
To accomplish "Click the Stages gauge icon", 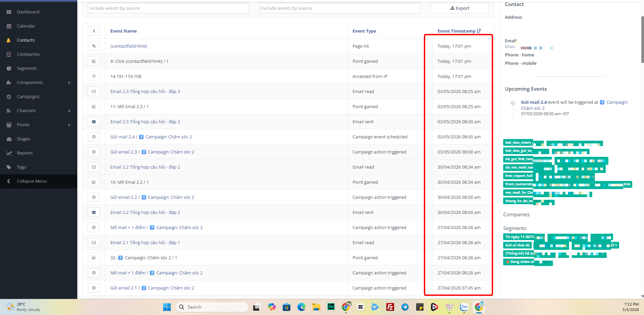I will 9,139.
